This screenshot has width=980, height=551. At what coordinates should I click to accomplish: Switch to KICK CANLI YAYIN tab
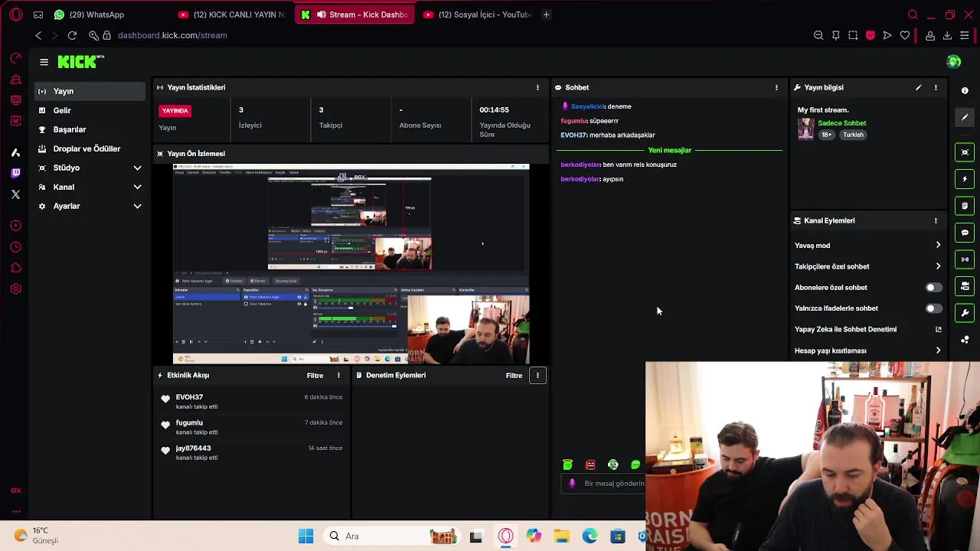coord(233,15)
